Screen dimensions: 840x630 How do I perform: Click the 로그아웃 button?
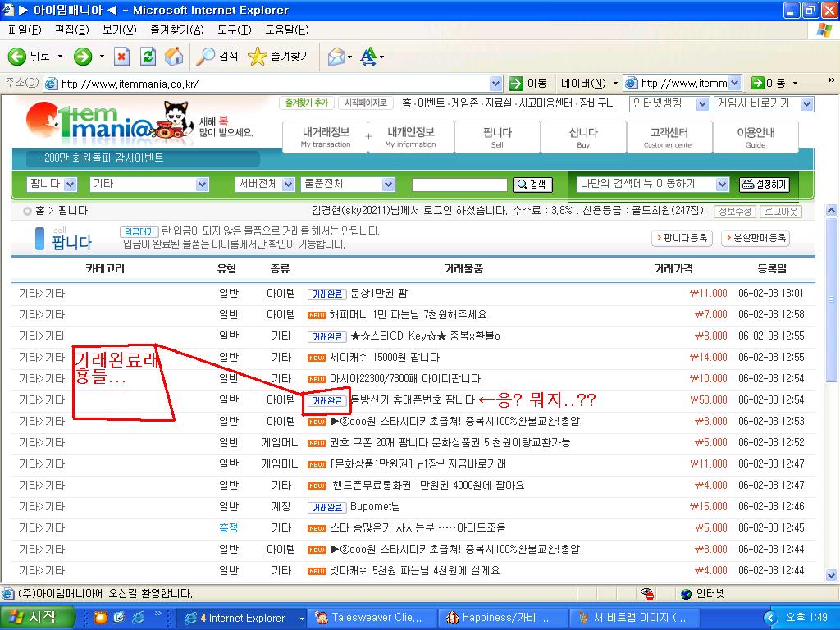tap(781, 211)
